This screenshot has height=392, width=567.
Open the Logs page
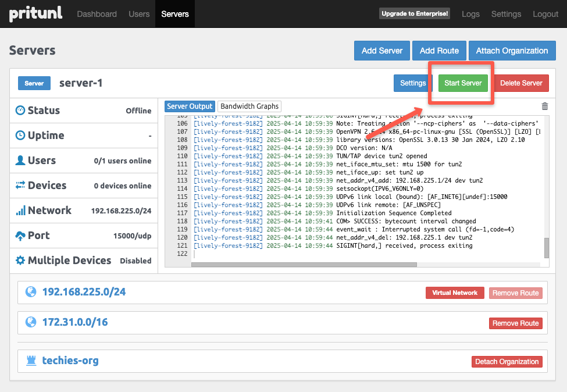[470, 14]
